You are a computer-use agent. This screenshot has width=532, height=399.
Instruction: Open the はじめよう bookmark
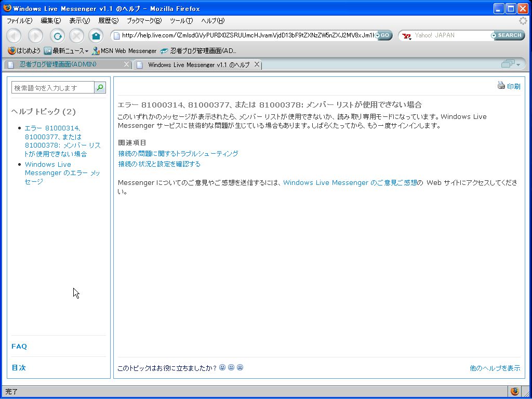point(24,51)
